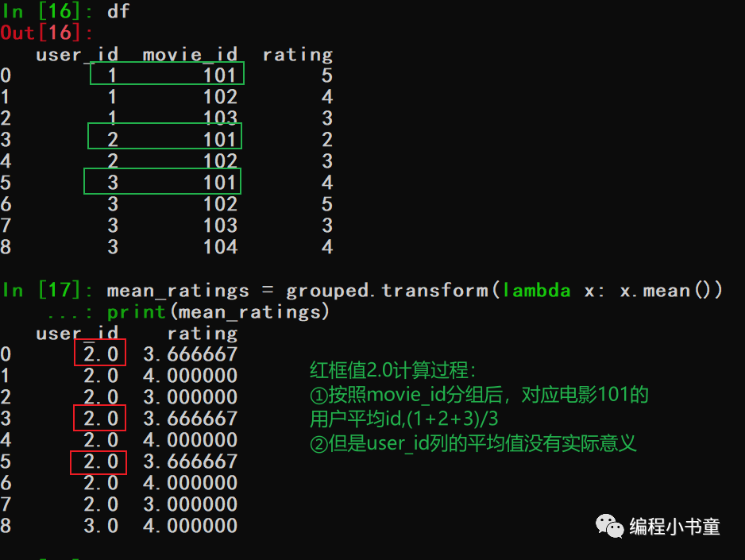Click 3.000000 in mean_ratings row 2
745x560 pixels.
tap(190, 397)
